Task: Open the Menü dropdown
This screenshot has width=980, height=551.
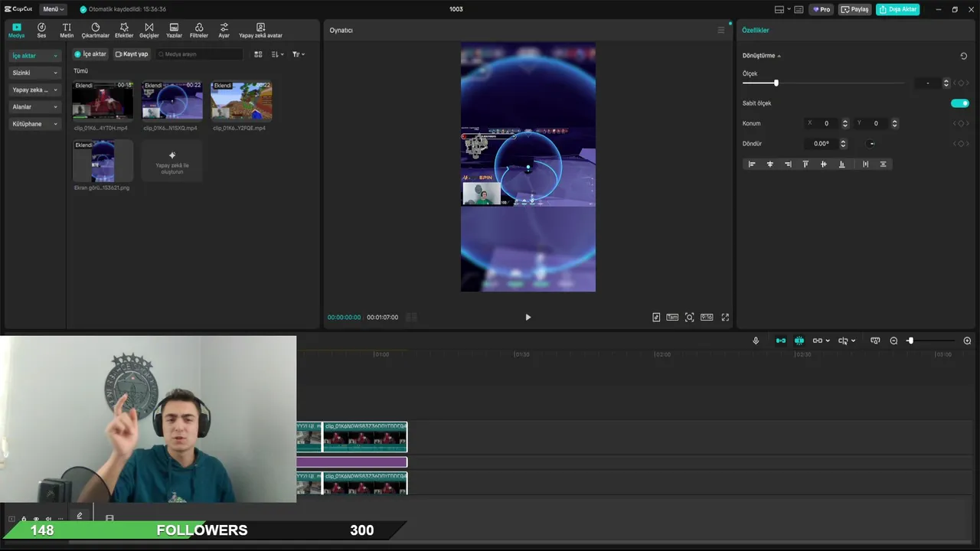Action: tap(53, 9)
